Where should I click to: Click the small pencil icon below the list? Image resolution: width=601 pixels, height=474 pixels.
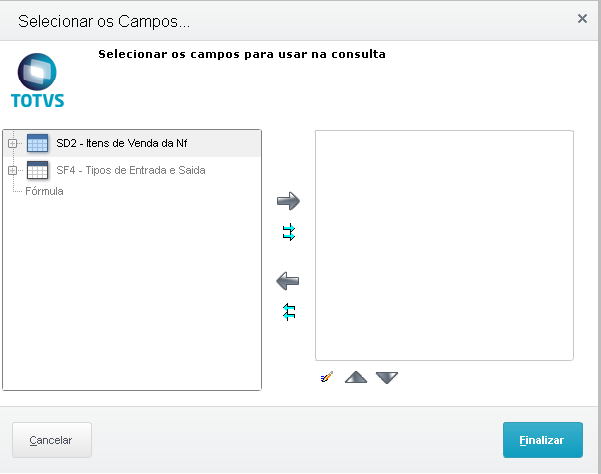pyautogui.click(x=326, y=377)
